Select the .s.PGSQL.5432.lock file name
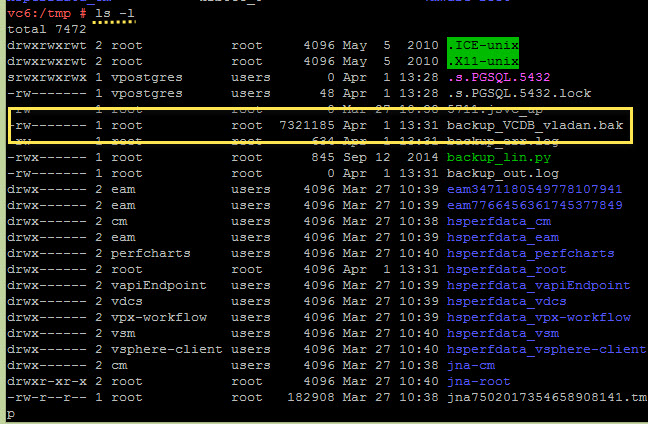 coord(519,93)
